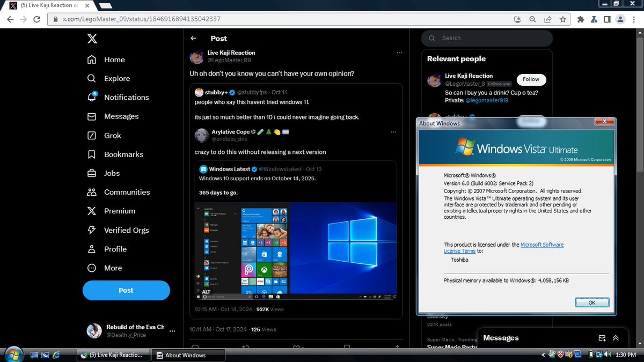Screen dimensions: 644x362
Task: Open Verified Orgs in the sidebar
Action: click(x=118, y=230)
